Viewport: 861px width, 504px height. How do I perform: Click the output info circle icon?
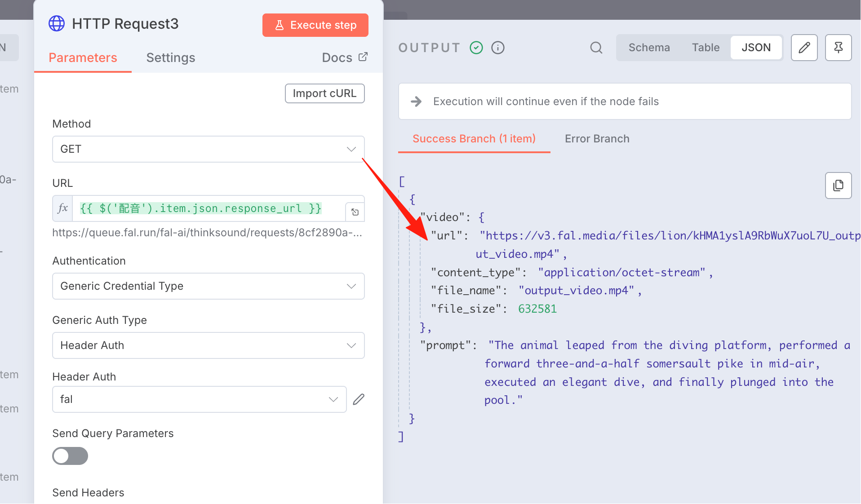(498, 48)
